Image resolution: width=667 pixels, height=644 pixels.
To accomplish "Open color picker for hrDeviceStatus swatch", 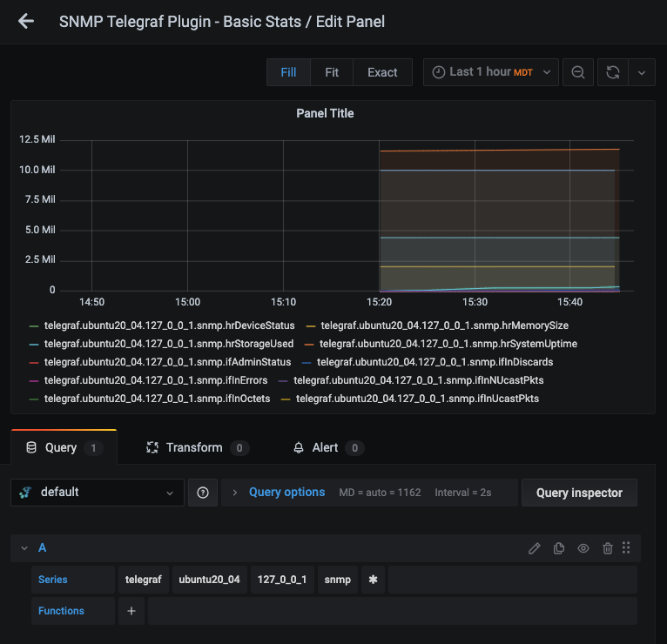I will click(x=34, y=326).
